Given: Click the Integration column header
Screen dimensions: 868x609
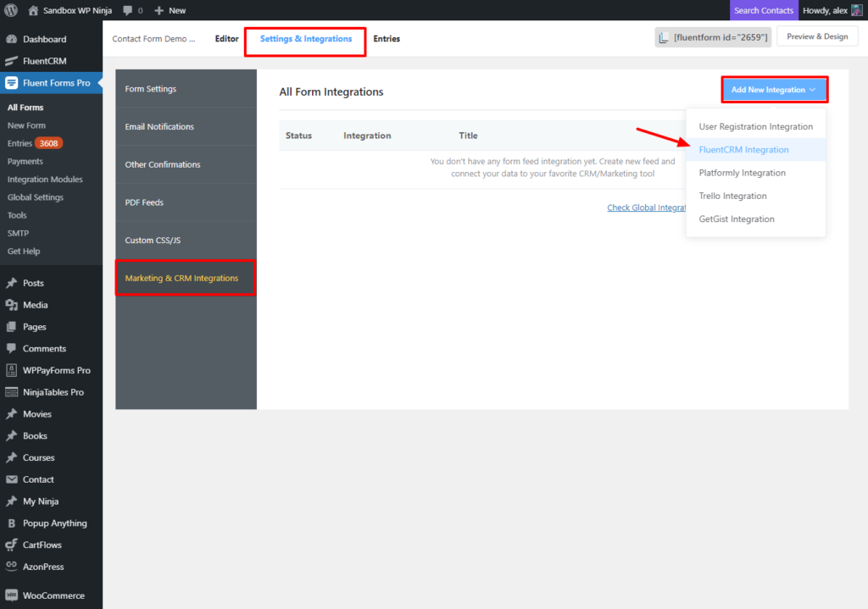Looking at the screenshot, I should 367,136.
